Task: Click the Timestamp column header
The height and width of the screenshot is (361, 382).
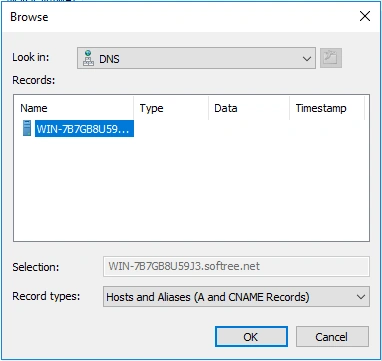Action: click(x=327, y=108)
